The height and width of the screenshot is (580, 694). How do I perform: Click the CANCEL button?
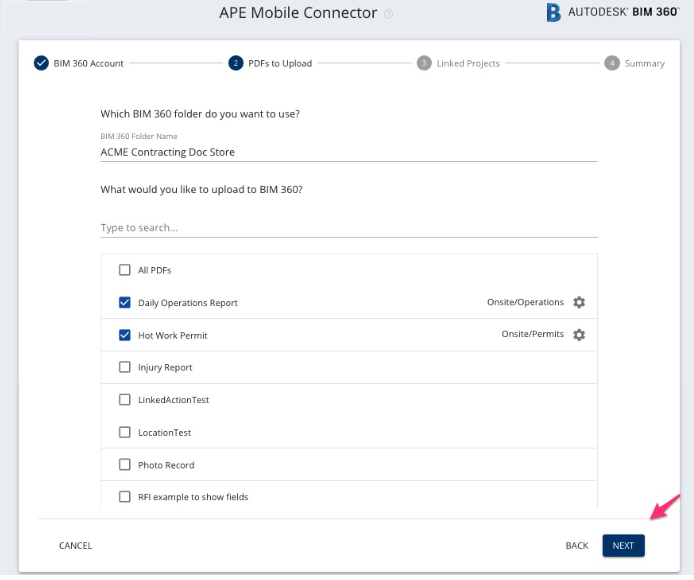pyautogui.click(x=76, y=545)
